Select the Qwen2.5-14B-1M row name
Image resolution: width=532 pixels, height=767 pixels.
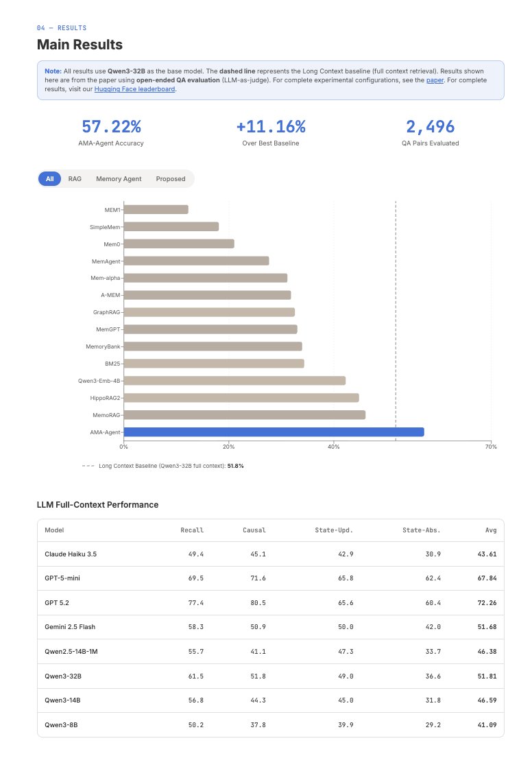click(x=71, y=652)
